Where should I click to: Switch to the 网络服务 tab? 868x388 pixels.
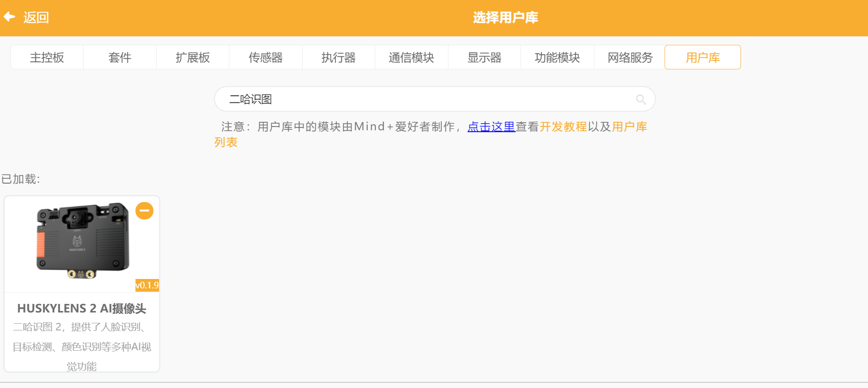[630, 58]
